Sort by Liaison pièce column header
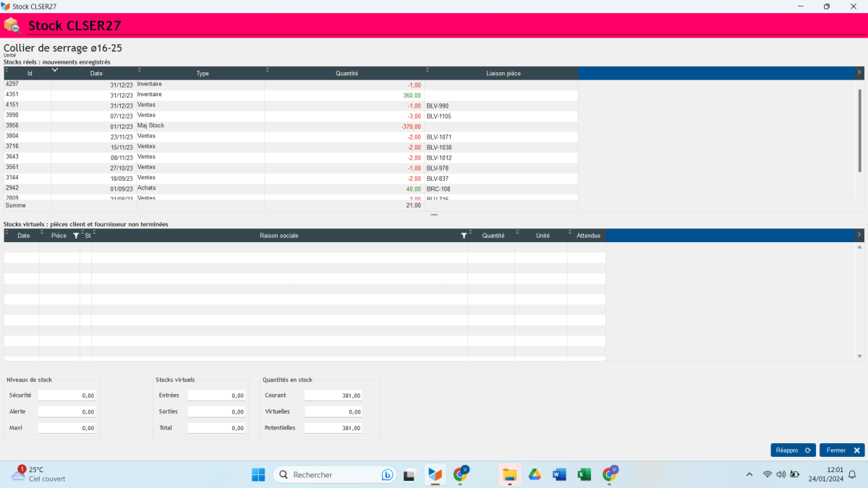This screenshot has height=488, width=868. tap(503, 74)
